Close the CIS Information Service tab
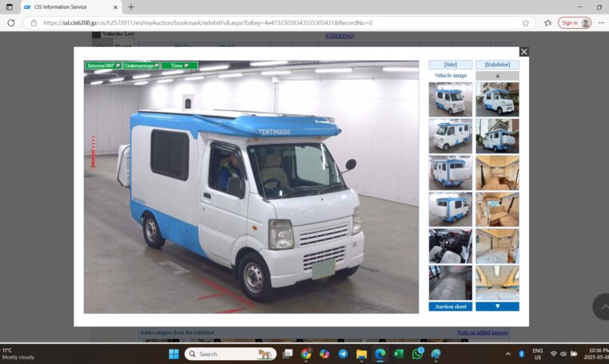The image size is (609, 364). coord(115,7)
